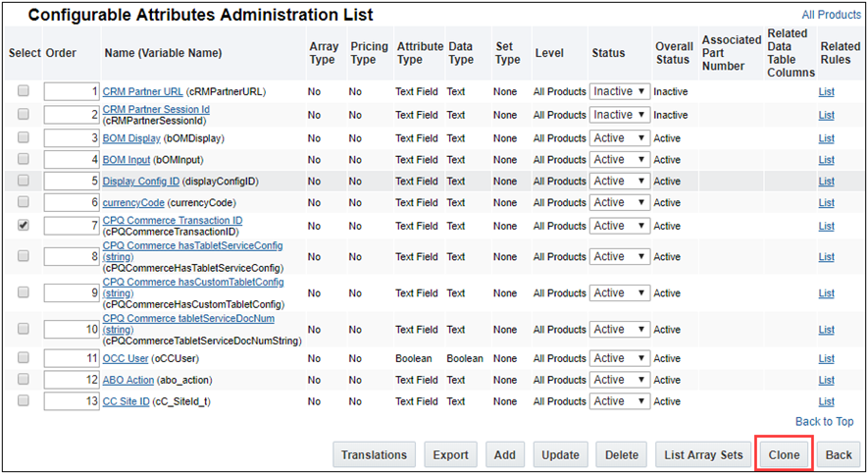Click the Order field for BOM Display
The image size is (868, 474).
tap(72, 138)
